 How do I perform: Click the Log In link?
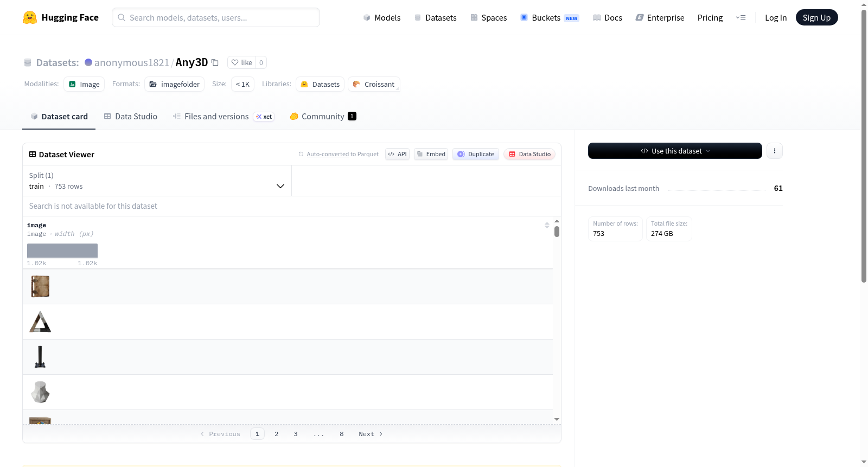pos(776,17)
